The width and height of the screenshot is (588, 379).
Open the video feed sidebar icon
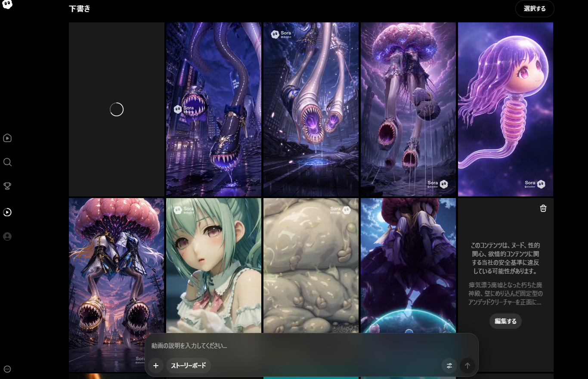point(7,138)
